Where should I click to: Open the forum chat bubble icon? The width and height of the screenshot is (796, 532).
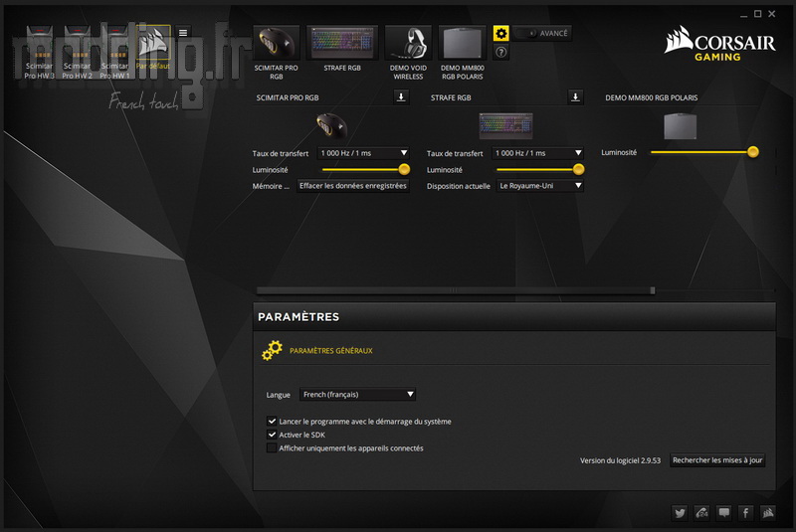[x=724, y=513]
